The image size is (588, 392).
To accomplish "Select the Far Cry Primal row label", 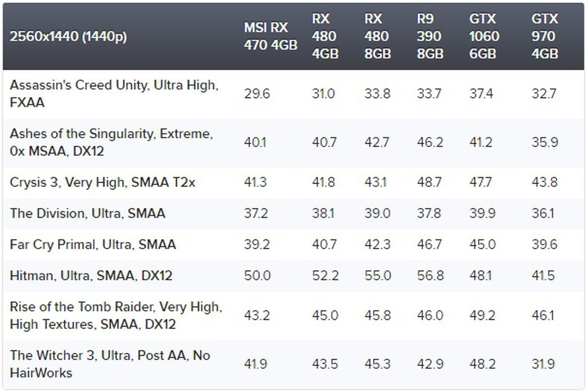I will click(93, 244).
